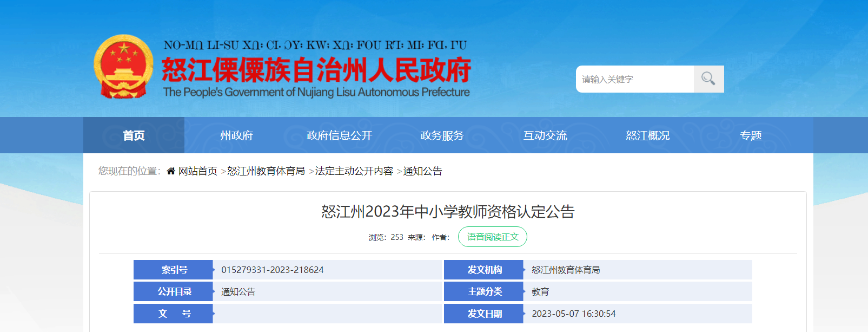Click the home icon in breadcrumb
The height and width of the screenshot is (332, 868).
(x=171, y=171)
